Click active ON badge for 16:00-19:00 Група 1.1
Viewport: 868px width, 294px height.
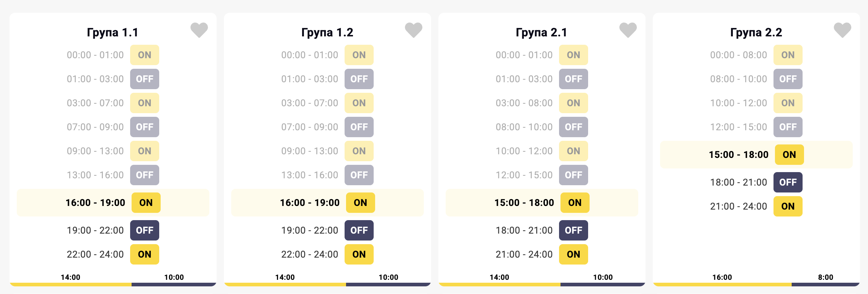point(146,203)
